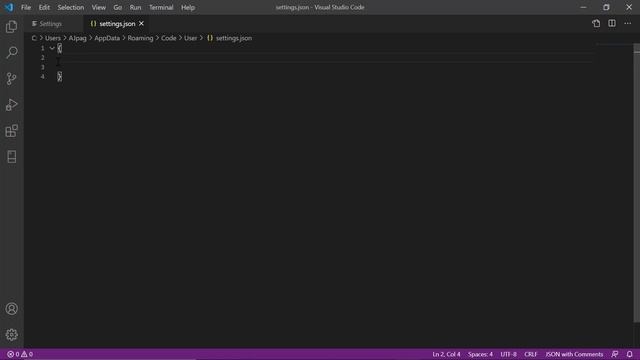Open the Search view in activity bar
The height and width of the screenshot is (360, 640).
pyautogui.click(x=11, y=52)
